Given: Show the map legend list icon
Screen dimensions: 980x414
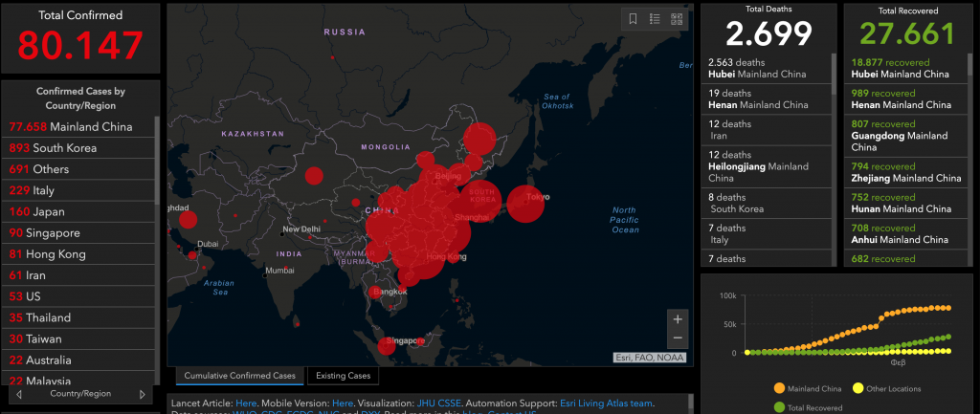Looking at the screenshot, I should pos(656,18).
